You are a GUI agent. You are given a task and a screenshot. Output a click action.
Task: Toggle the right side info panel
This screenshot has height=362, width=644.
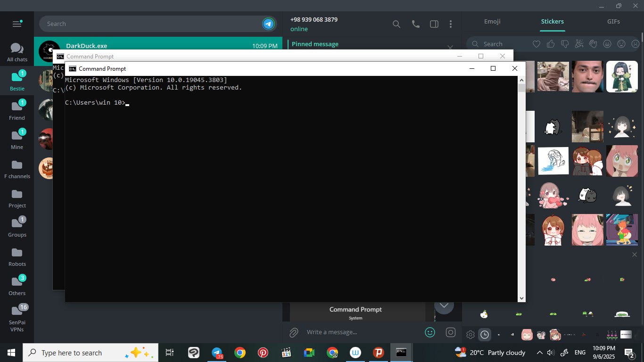point(434,24)
